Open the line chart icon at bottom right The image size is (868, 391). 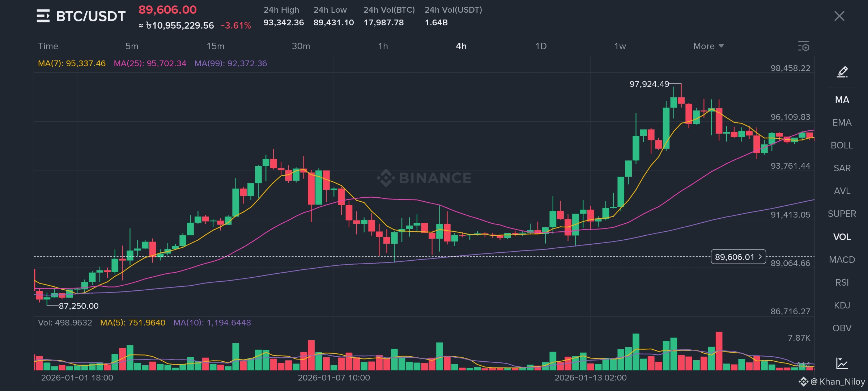(842, 363)
